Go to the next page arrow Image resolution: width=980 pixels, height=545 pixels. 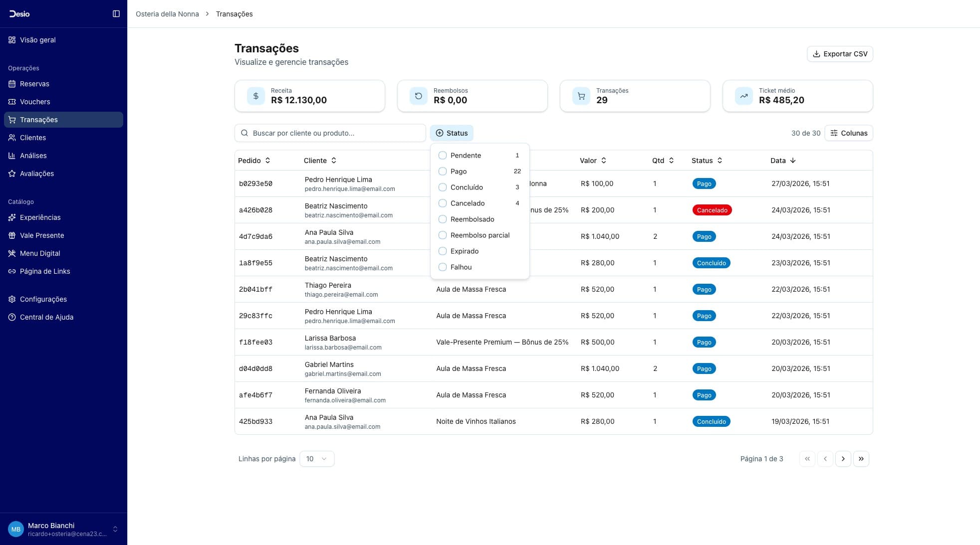(843, 459)
